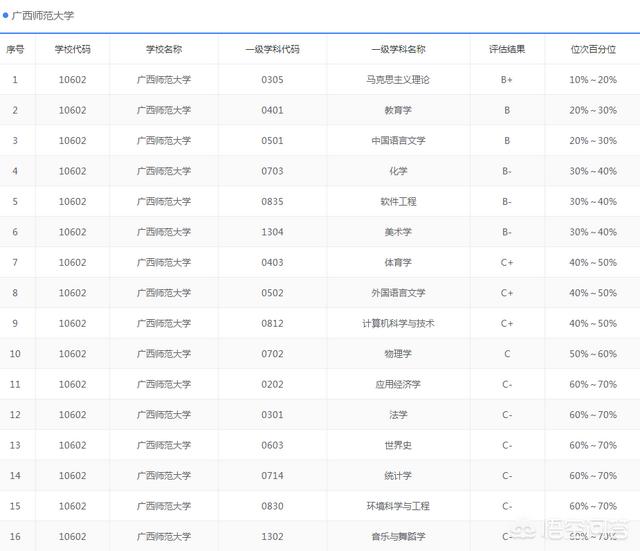Select the 软件工程 subject cell
Viewport: 640px width, 551px height.
398,202
